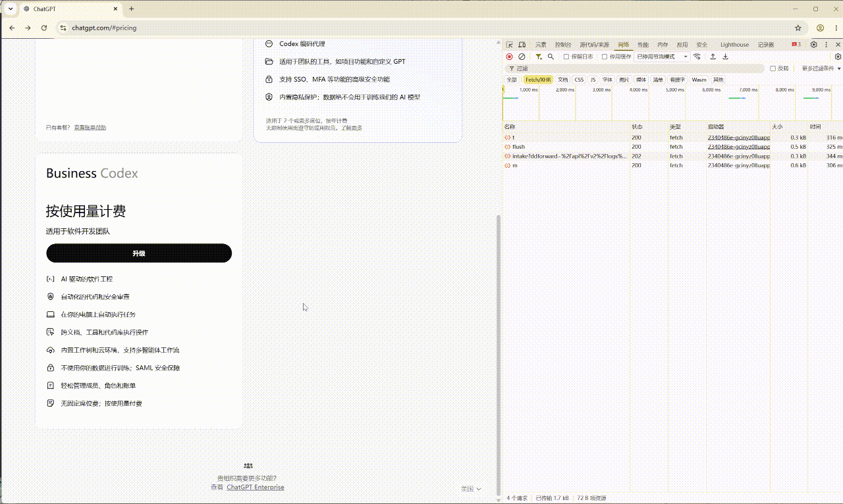Open the 源代码/来源 tab

point(594,45)
